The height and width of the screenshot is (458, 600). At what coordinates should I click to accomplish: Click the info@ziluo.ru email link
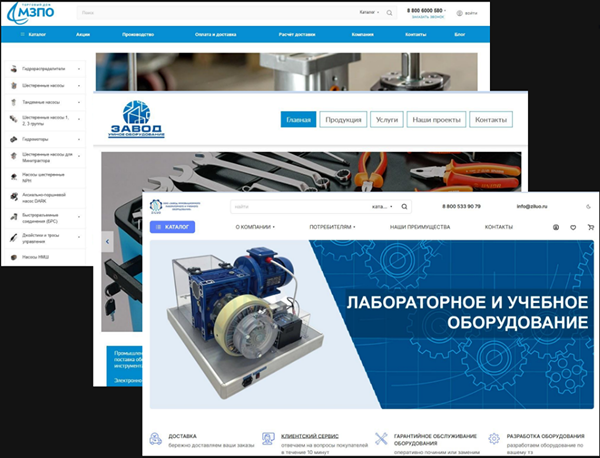(x=532, y=206)
